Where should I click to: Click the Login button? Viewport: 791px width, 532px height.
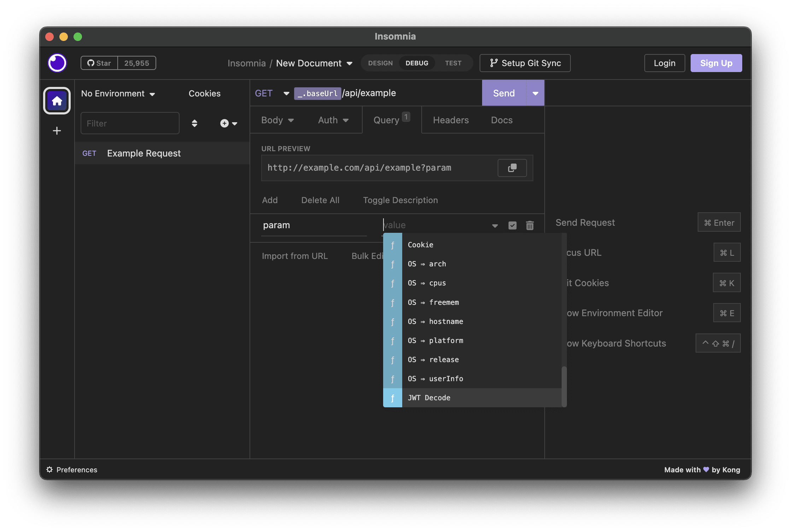point(664,63)
